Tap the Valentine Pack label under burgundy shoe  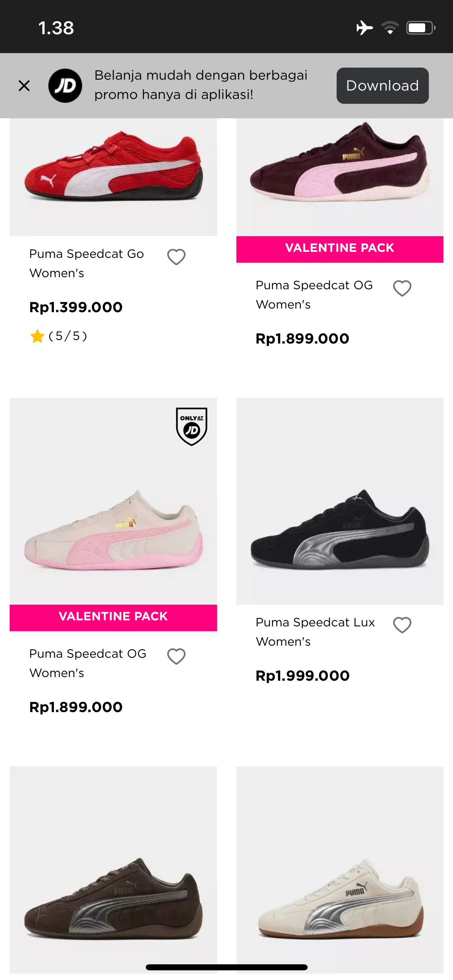(x=339, y=248)
